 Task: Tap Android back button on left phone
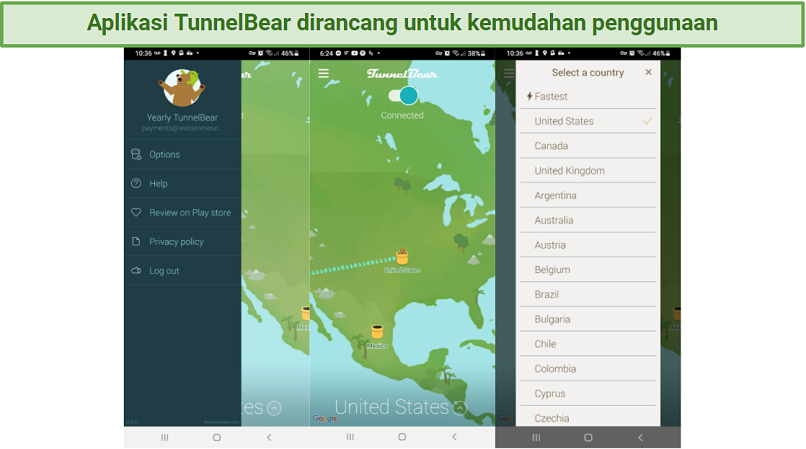coord(269,437)
